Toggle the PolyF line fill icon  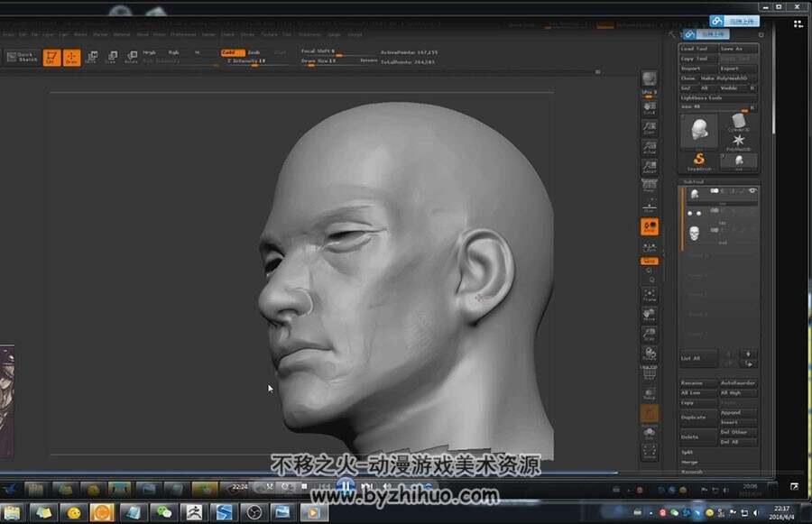click(650, 373)
